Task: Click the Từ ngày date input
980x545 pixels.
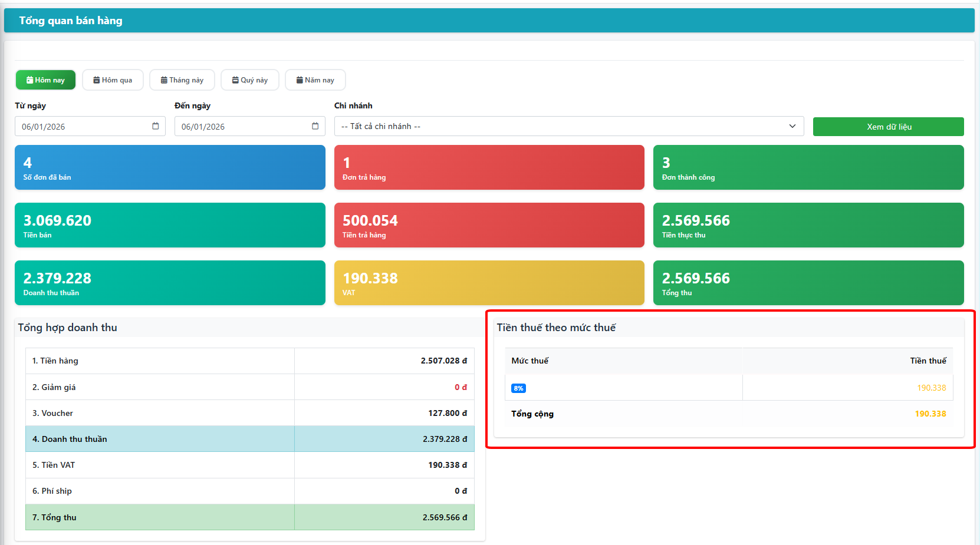Action: [x=83, y=127]
